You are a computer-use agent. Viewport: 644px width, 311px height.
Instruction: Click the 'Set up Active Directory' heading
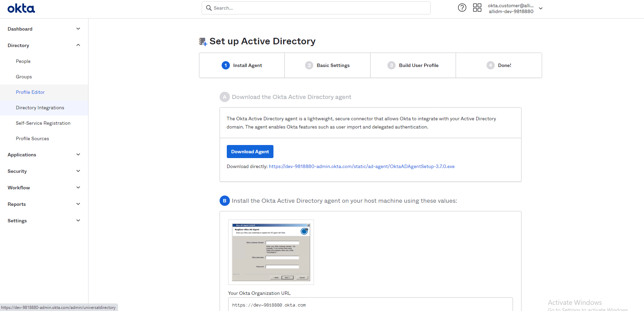(x=262, y=41)
